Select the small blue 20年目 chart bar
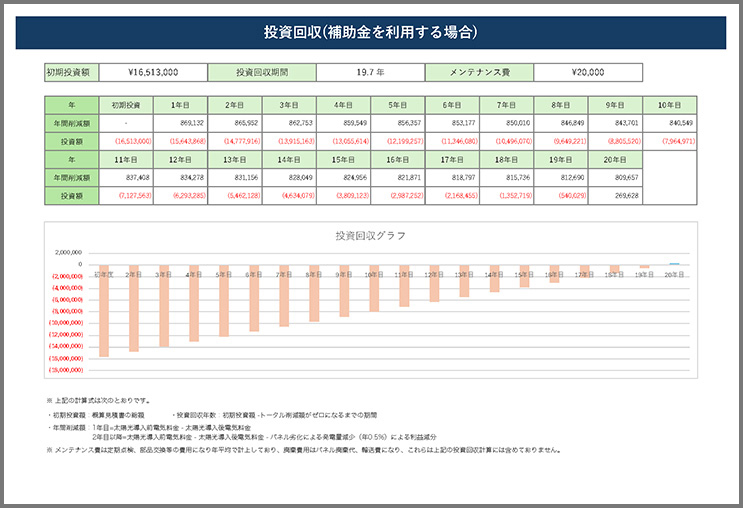 click(673, 263)
